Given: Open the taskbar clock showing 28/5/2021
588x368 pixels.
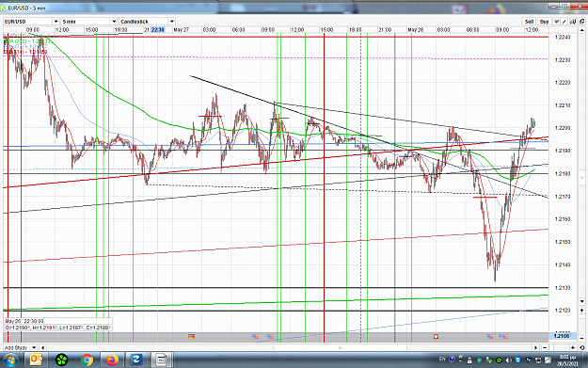Looking at the screenshot, I should pyautogui.click(x=567, y=360).
